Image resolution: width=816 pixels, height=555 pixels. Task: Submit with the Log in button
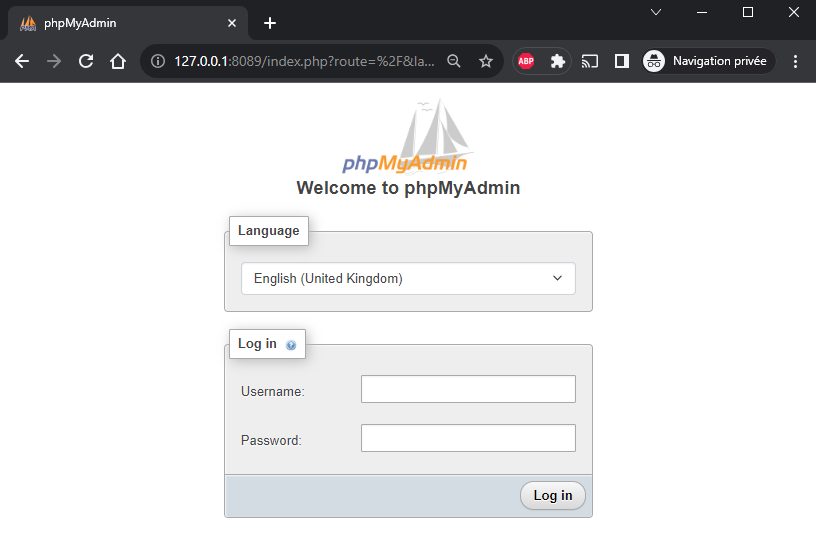(553, 496)
